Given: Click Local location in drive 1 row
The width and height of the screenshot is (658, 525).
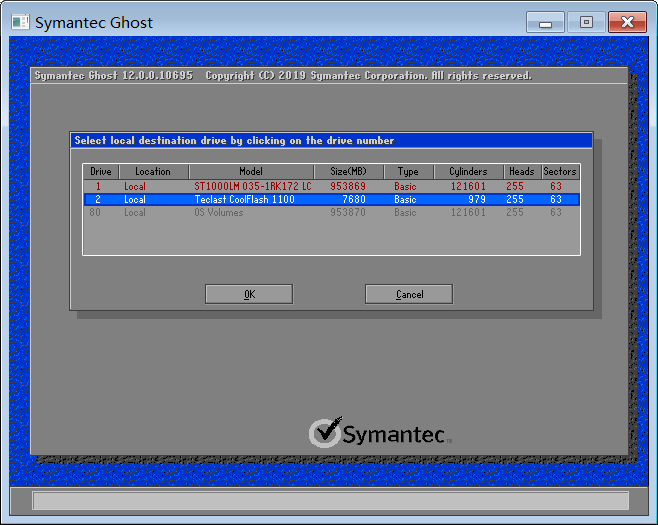Looking at the screenshot, I should point(135,186).
